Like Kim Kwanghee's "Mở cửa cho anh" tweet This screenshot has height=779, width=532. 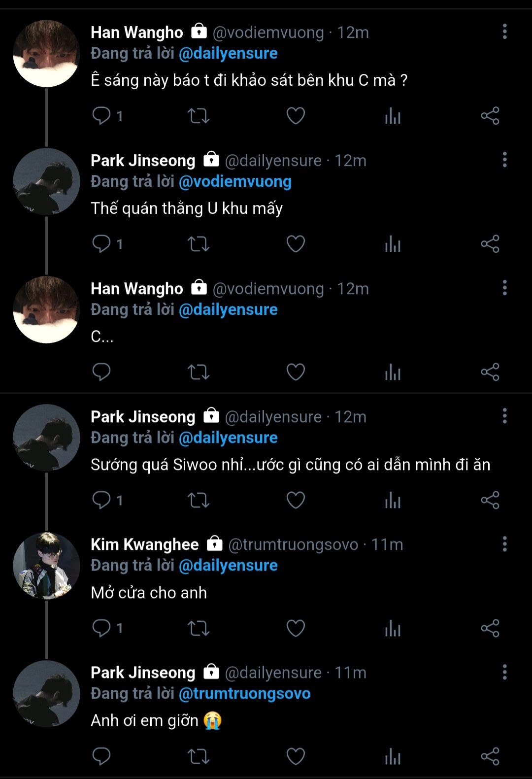click(296, 628)
